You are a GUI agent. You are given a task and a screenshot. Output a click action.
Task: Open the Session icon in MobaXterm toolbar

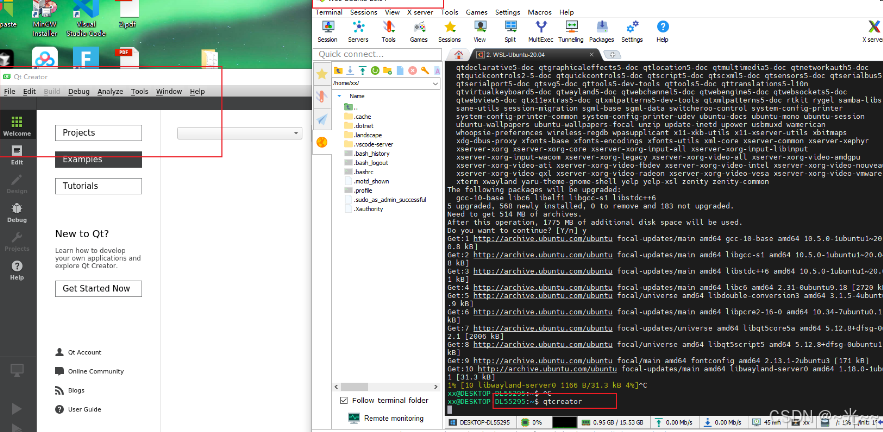point(328,31)
